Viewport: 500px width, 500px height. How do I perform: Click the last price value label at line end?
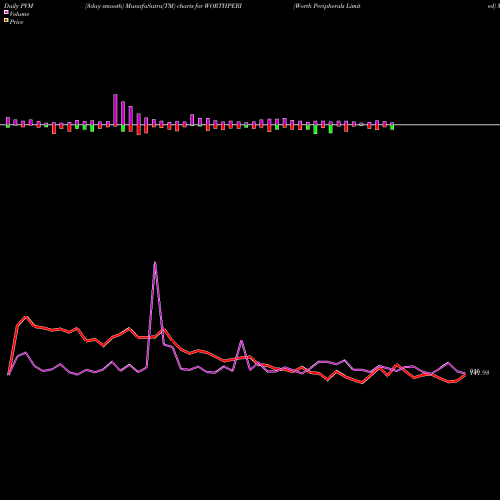pyautogui.click(x=479, y=372)
